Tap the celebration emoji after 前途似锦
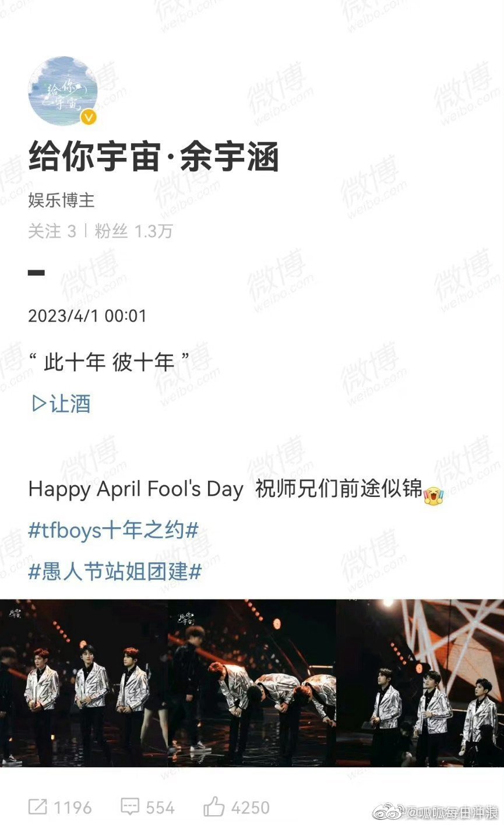This screenshot has height=825, width=504. (x=433, y=495)
